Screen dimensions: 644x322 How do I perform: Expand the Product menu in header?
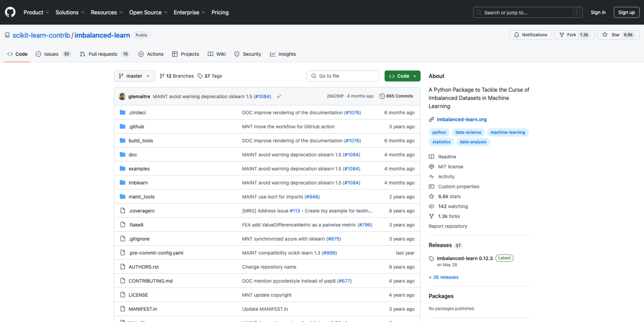(x=36, y=12)
